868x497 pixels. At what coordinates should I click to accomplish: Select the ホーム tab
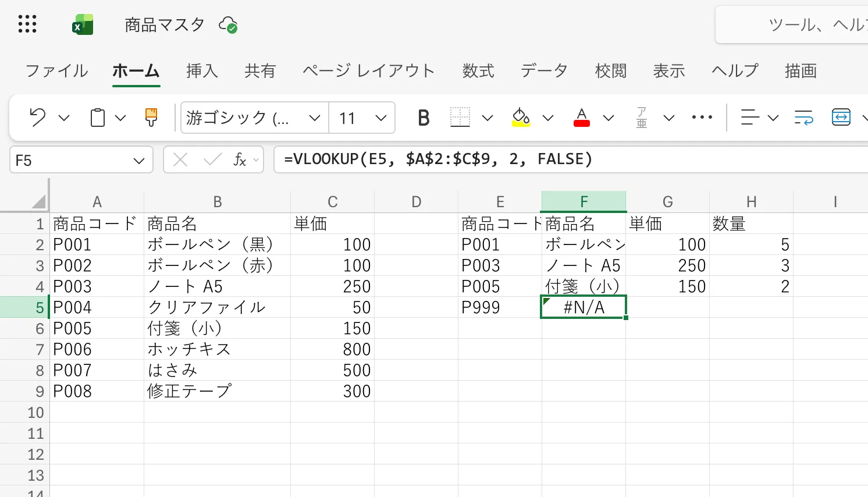[x=136, y=71]
